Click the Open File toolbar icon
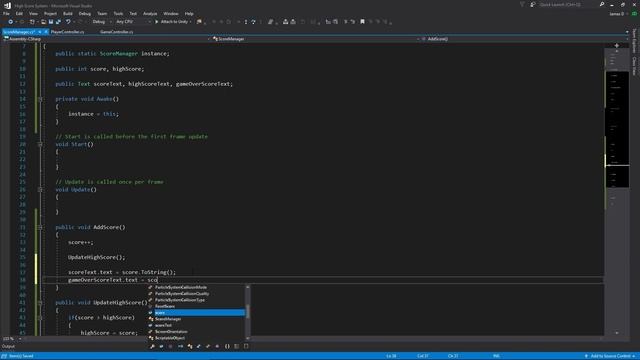 [x=43, y=22]
